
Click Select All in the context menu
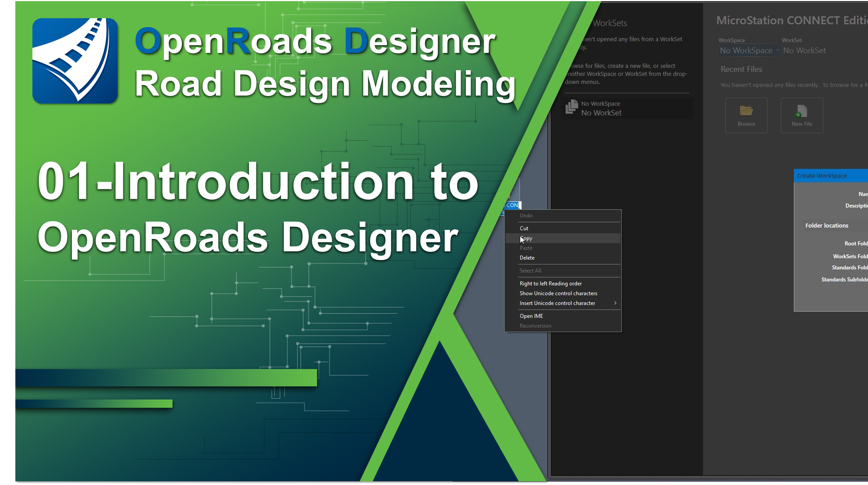pyautogui.click(x=530, y=271)
